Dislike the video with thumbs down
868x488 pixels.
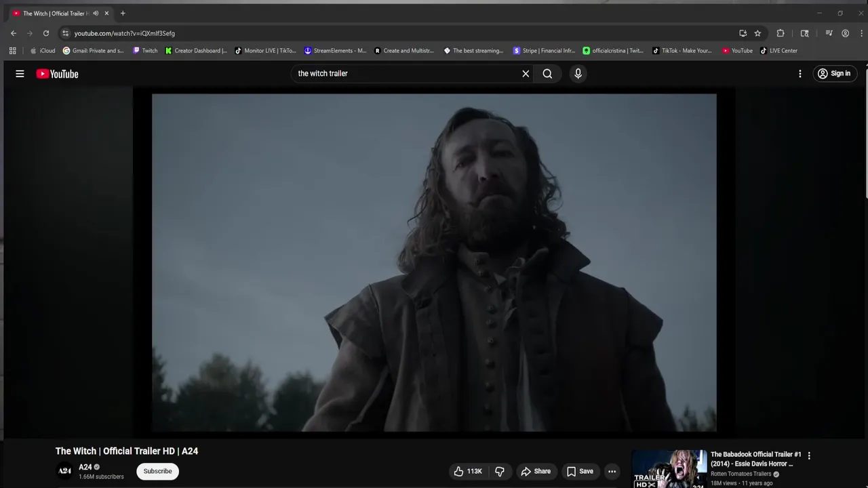coord(500,471)
